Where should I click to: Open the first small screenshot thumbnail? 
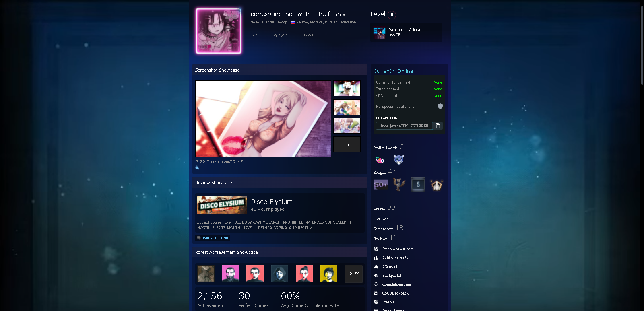[347, 89]
